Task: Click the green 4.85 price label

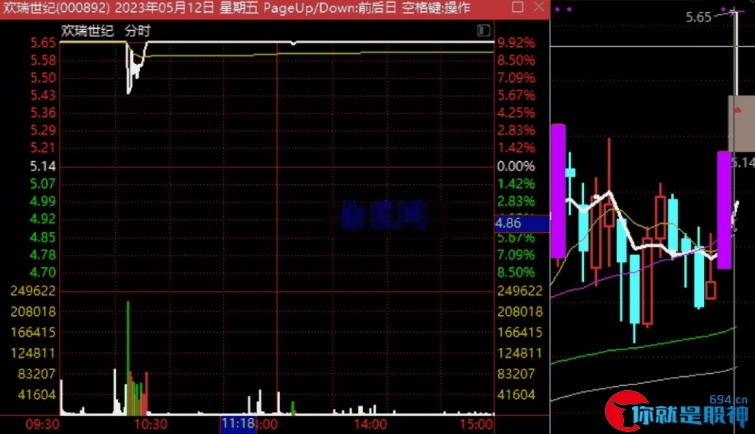Action: 43,237
